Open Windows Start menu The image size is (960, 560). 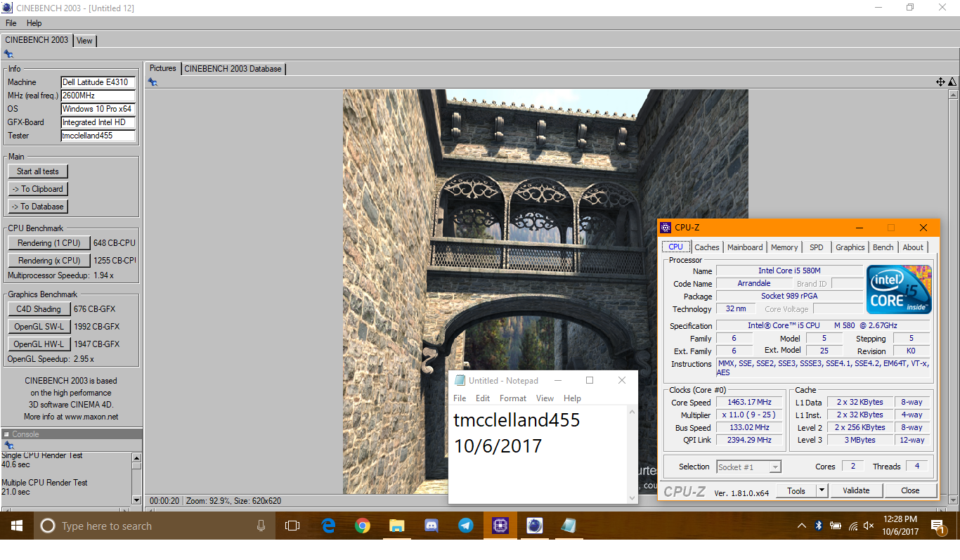17,526
